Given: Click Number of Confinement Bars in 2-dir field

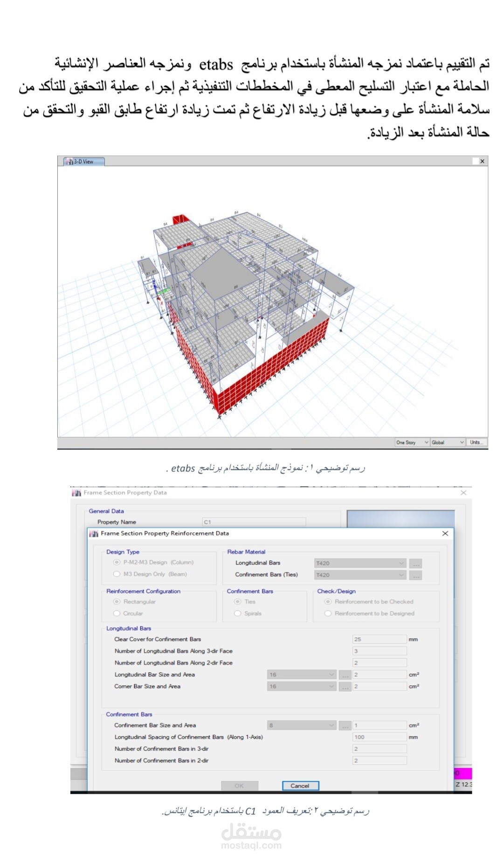Looking at the screenshot, I should click(x=379, y=760).
